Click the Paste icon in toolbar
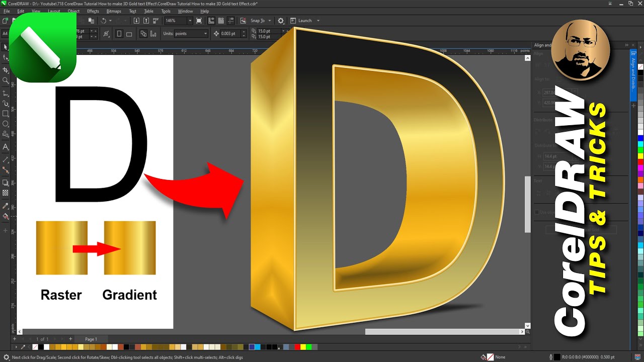This screenshot has height=362, width=644. tap(91, 21)
